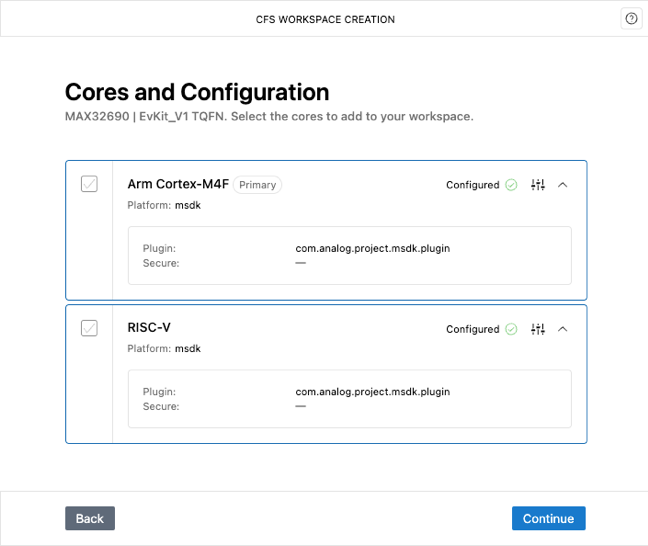Select the RISC-V core title
This screenshot has width=648, height=546.
pos(149,327)
